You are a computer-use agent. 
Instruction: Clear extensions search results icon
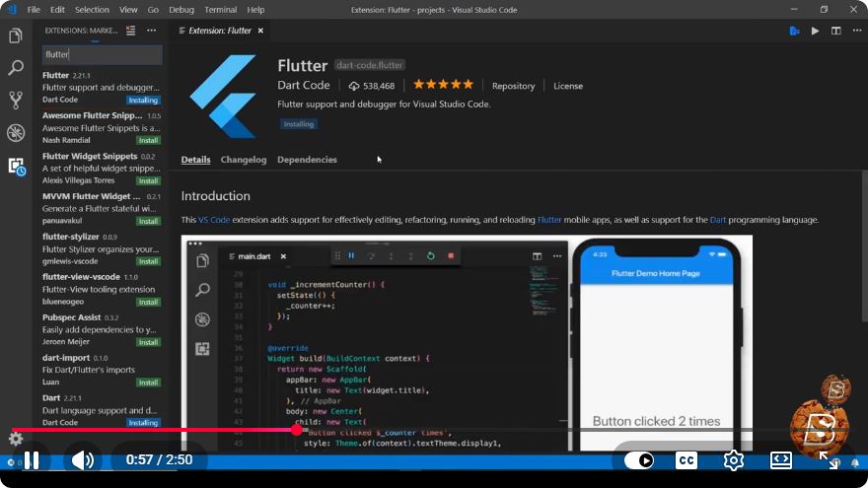pos(130,31)
